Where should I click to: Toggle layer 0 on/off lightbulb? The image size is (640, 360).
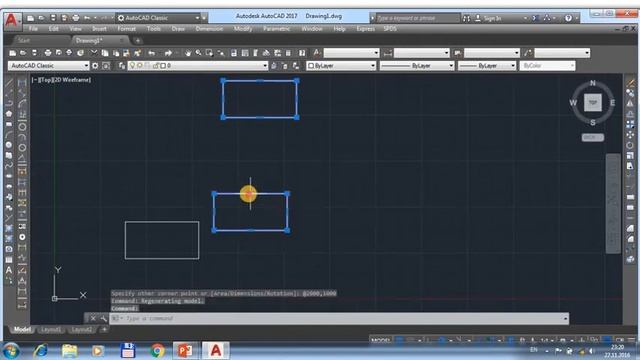(x=132, y=65)
